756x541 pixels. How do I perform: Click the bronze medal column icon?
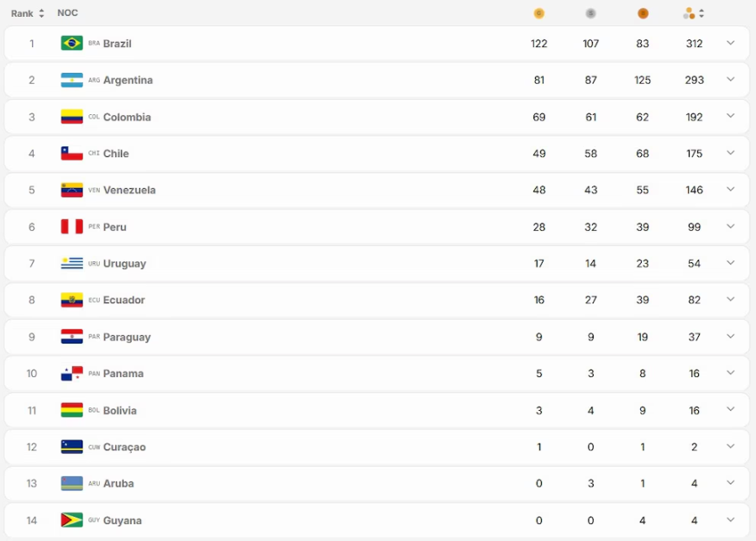click(x=643, y=13)
